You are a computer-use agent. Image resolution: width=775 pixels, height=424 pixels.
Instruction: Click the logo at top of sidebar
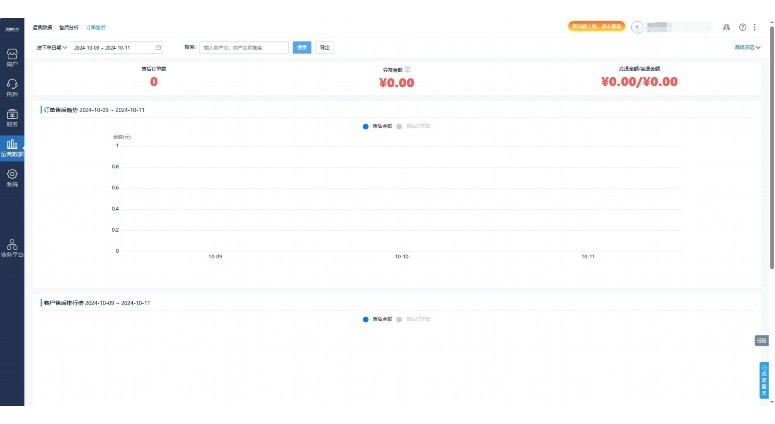(x=12, y=29)
